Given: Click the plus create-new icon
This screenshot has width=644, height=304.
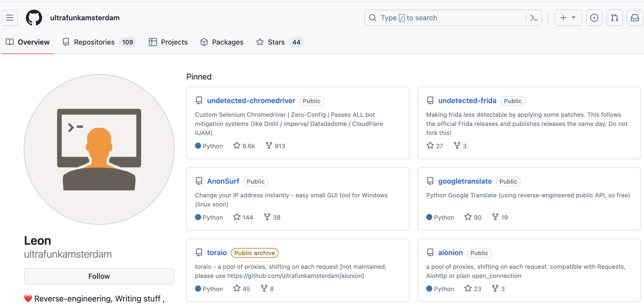Looking at the screenshot, I should pos(563,18).
